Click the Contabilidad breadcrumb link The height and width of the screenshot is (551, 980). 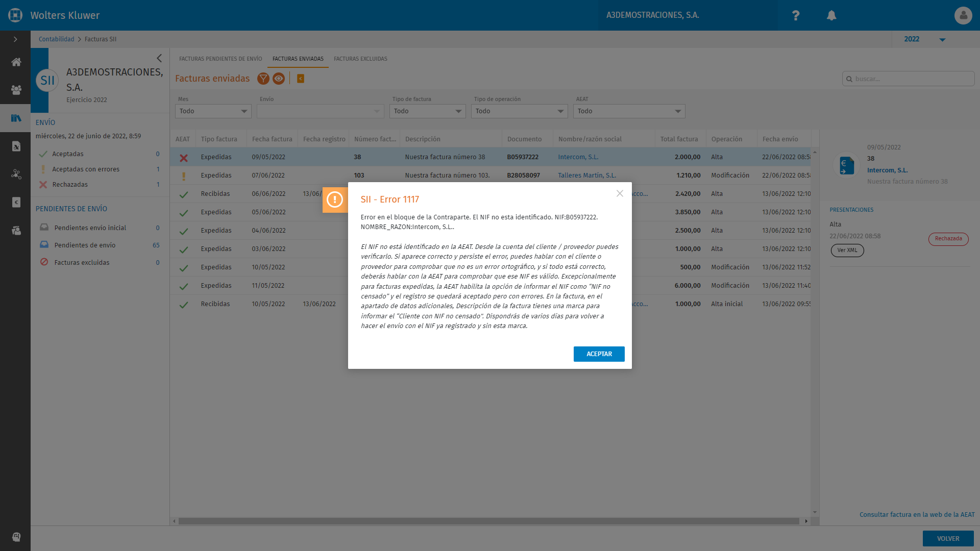click(x=57, y=39)
